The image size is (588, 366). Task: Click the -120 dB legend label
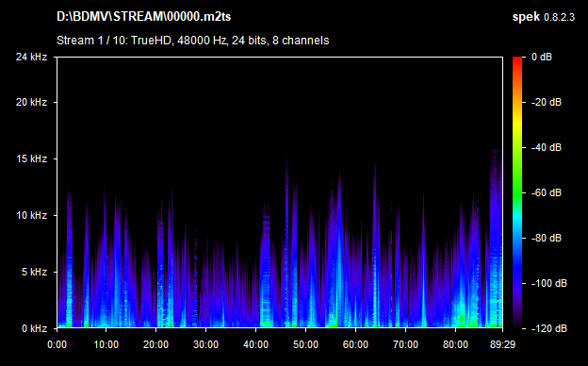(x=549, y=328)
